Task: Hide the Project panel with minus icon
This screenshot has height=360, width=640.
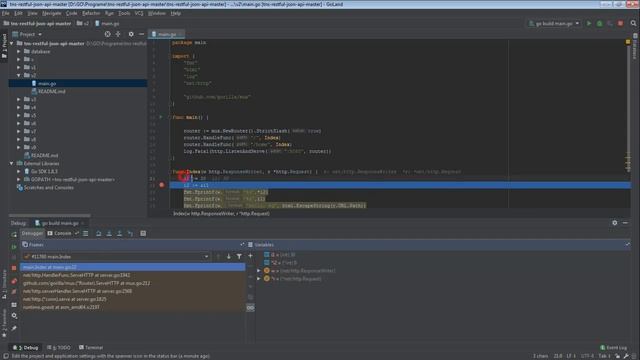Action: pyautogui.click(x=141, y=34)
